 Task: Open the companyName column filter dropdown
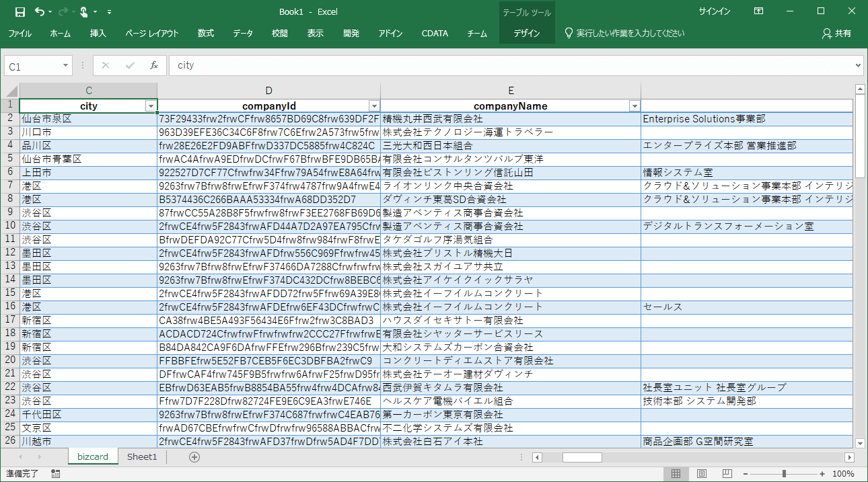(633, 106)
